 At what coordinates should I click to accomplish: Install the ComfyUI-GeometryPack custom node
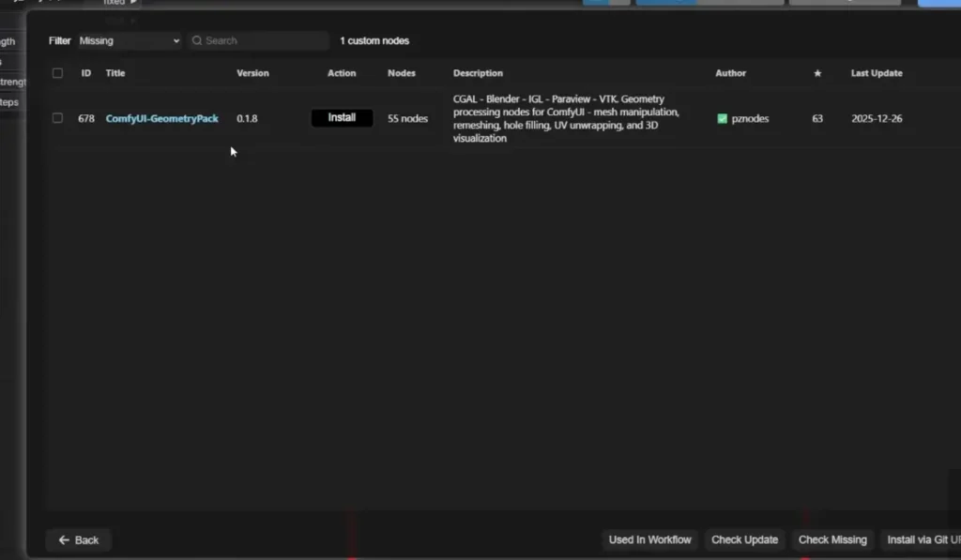342,118
